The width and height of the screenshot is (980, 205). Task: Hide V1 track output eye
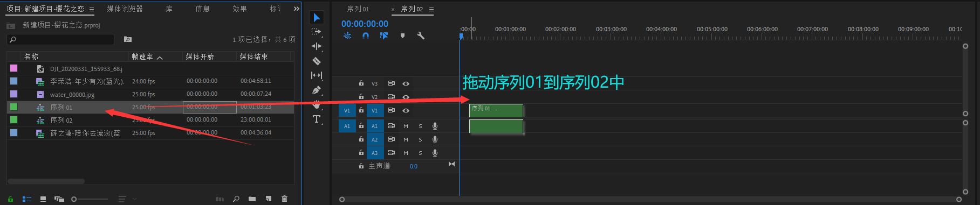pos(406,110)
